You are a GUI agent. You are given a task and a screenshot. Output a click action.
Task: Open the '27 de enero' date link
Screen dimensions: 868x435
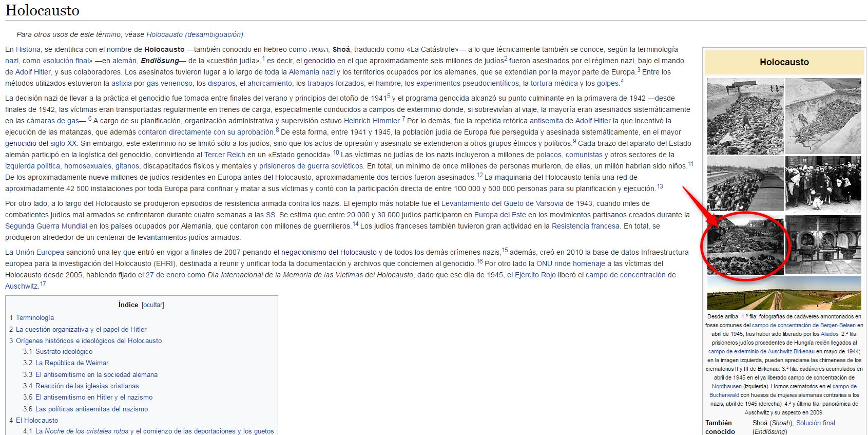[165, 275]
